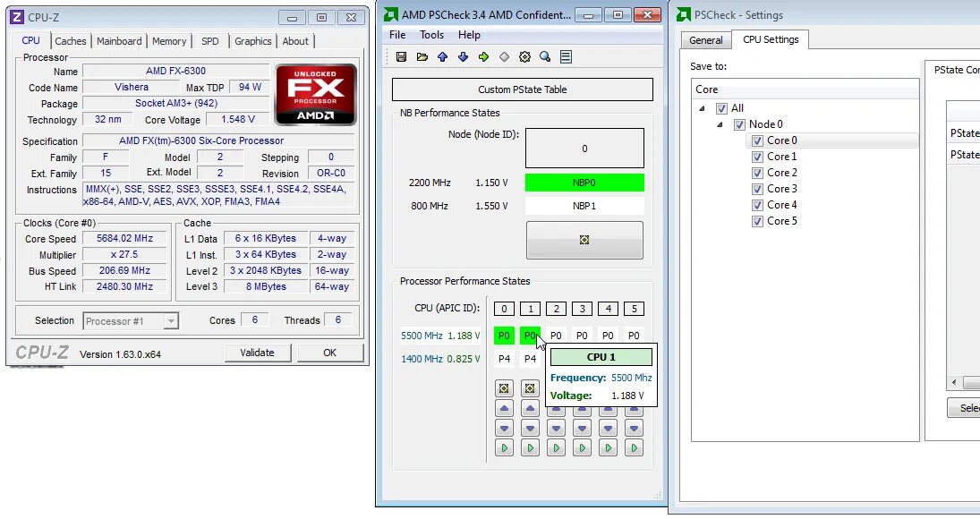Uncheck the Core 3 checkbox

click(x=757, y=189)
